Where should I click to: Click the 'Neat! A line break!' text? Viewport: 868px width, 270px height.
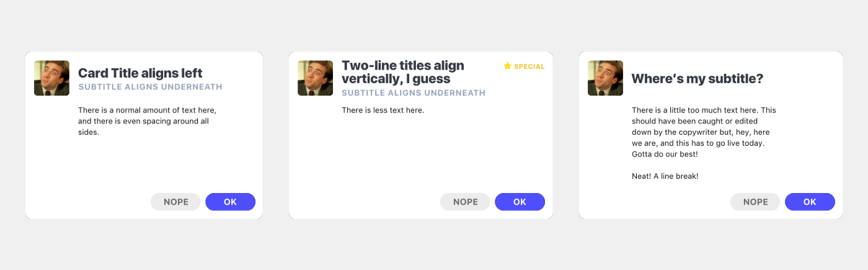(x=665, y=176)
